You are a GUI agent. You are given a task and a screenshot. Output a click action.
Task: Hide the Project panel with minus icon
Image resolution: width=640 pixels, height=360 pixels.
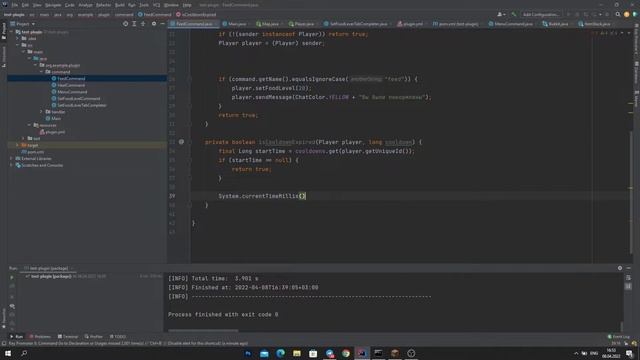click(162, 24)
